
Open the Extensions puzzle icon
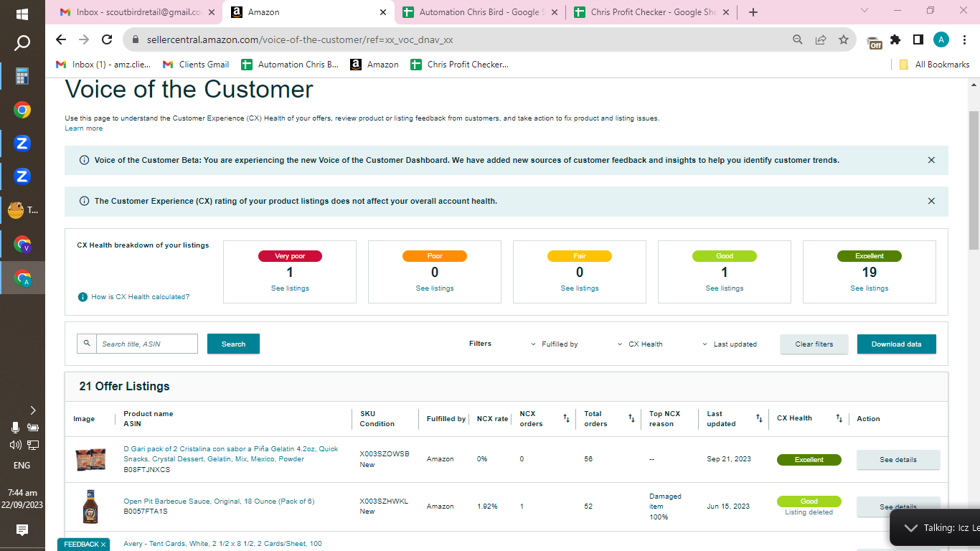[895, 39]
